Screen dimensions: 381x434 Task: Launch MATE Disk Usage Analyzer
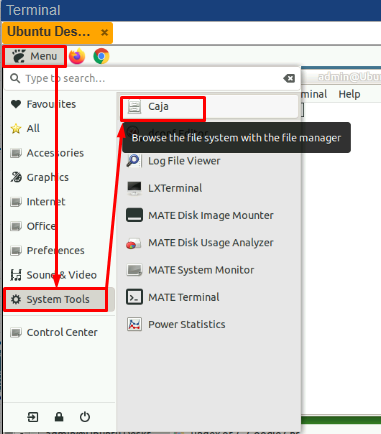coord(209,243)
